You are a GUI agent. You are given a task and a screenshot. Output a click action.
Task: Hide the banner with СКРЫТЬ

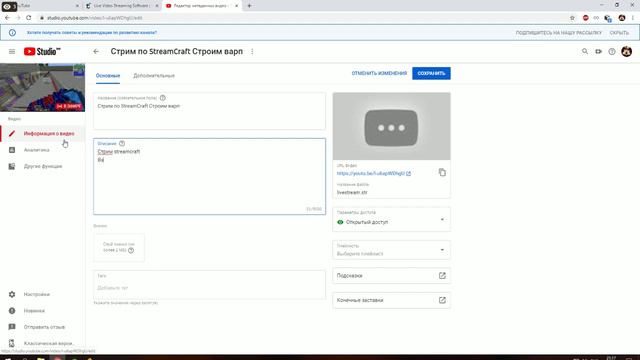pos(619,33)
